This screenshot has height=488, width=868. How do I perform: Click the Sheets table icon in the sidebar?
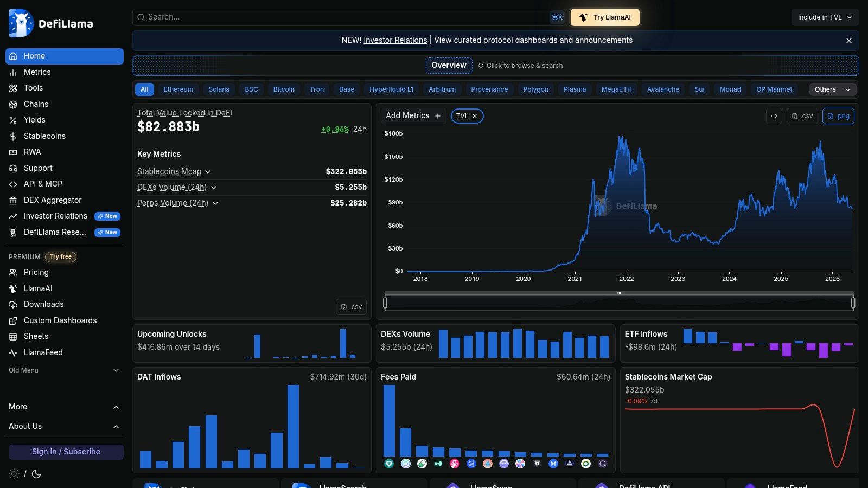tap(13, 336)
